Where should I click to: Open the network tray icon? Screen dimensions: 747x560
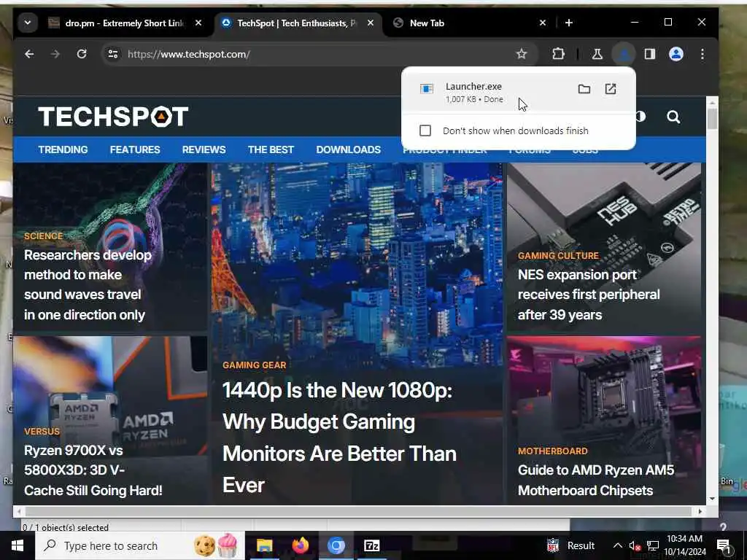(x=653, y=545)
